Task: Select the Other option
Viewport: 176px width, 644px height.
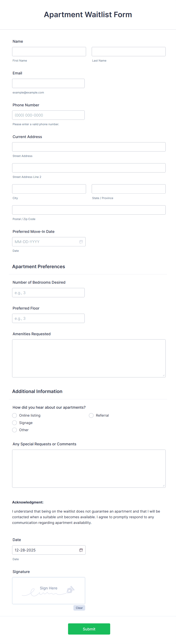Action: click(15, 430)
